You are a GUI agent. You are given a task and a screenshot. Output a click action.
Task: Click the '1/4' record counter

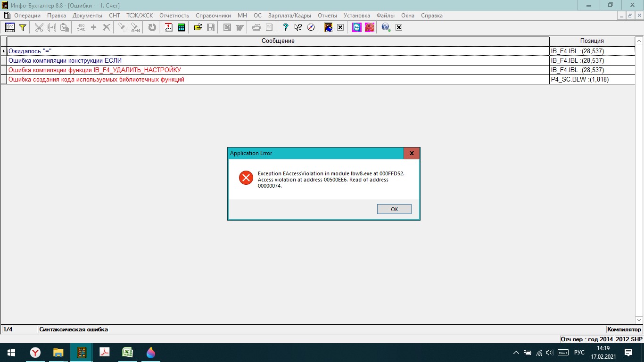click(x=8, y=329)
